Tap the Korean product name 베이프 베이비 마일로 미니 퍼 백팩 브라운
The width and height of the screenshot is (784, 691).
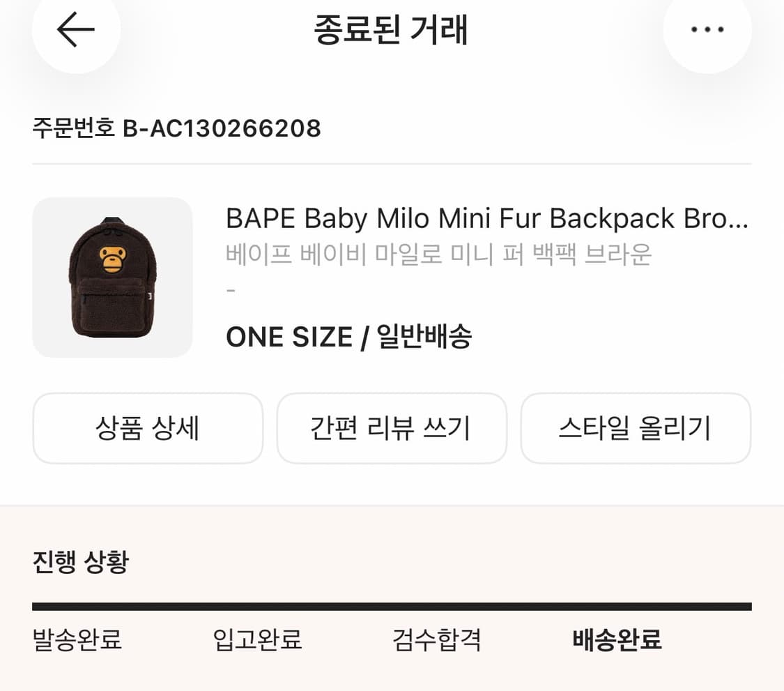[x=439, y=256]
